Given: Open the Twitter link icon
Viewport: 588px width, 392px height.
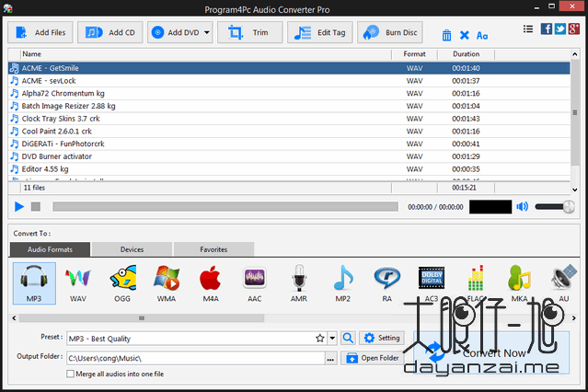Looking at the screenshot, I should [559, 29].
